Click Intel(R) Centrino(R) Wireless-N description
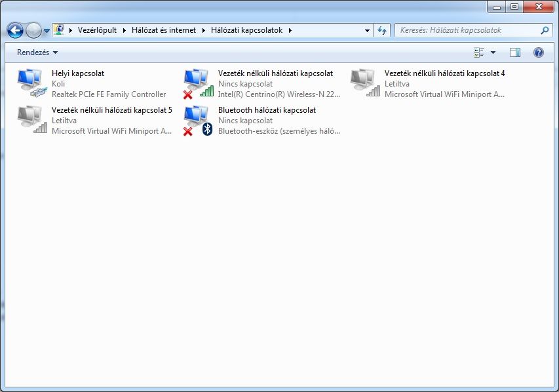The height and width of the screenshot is (392, 559). pos(279,94)
